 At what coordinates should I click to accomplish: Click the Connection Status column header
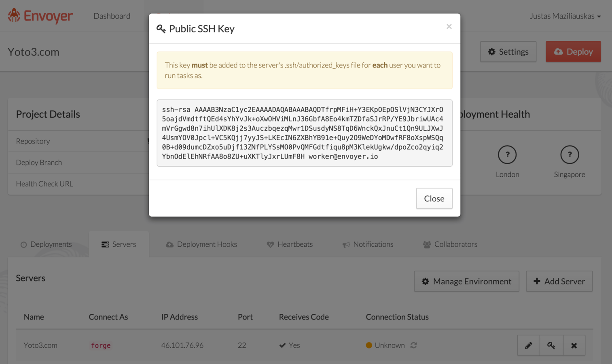[x=397, y=317]
